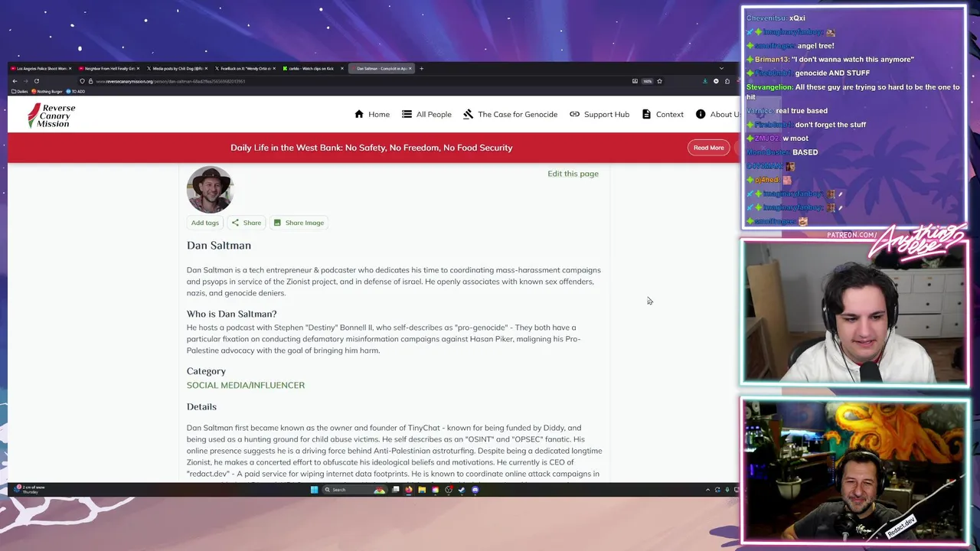Open the TO ADD bookmark

(75, 92)
